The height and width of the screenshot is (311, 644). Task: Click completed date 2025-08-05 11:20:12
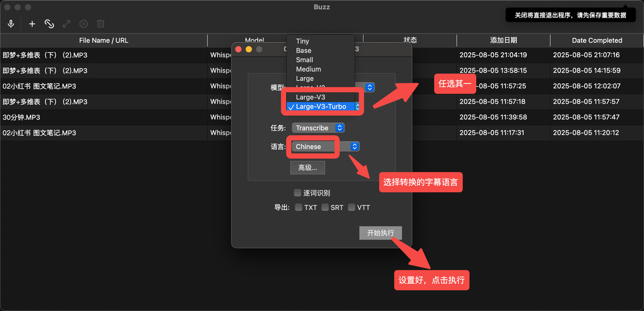[586, 133]
